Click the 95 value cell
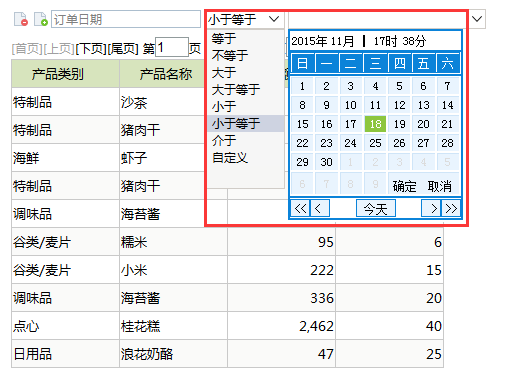 pos(281,242)
